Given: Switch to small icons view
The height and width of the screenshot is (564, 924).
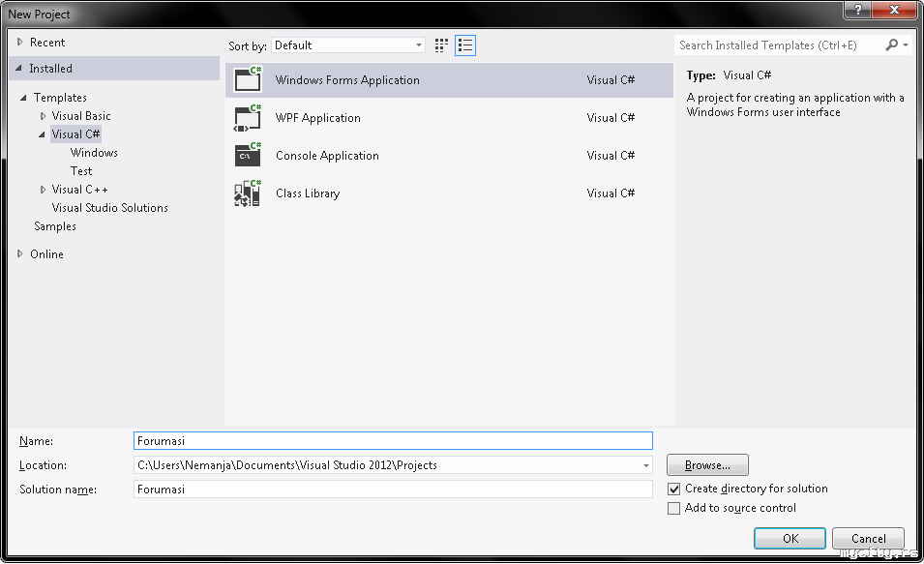Looking at the screenshot, I should 442,45.
